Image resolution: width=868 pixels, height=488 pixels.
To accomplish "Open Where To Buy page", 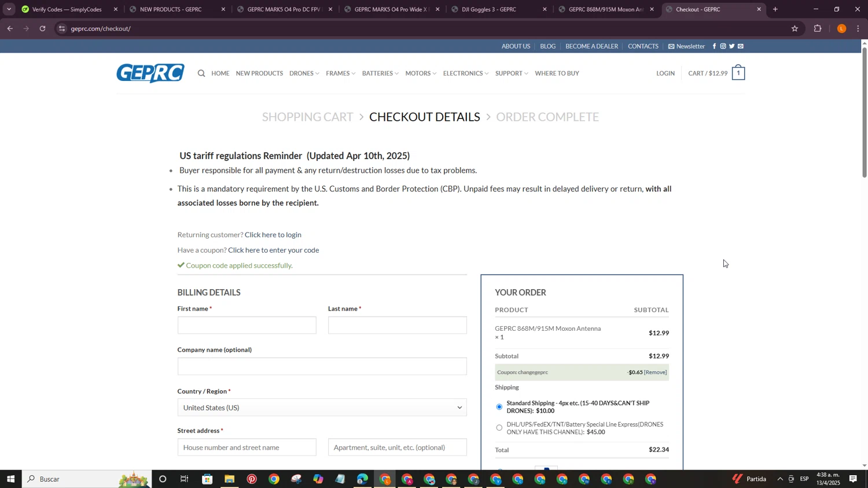I will point(557,73).
